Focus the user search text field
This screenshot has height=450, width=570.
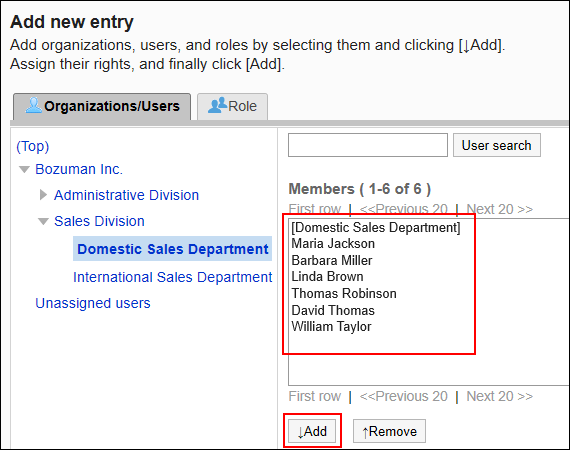368,145
